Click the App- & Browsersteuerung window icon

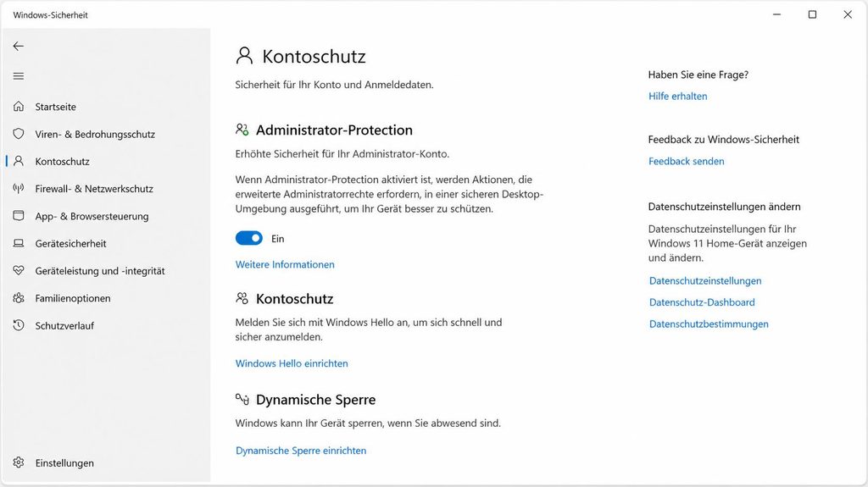(19, 216)
